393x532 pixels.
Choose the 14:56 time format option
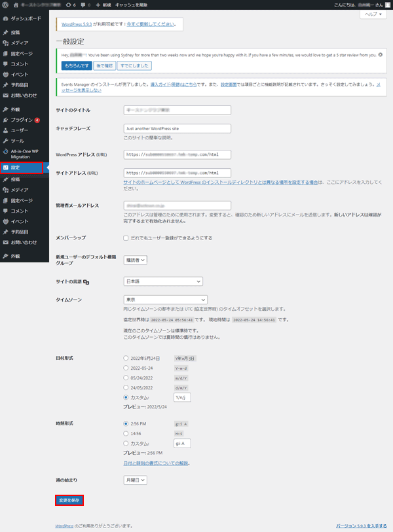(x=126, y=433)
